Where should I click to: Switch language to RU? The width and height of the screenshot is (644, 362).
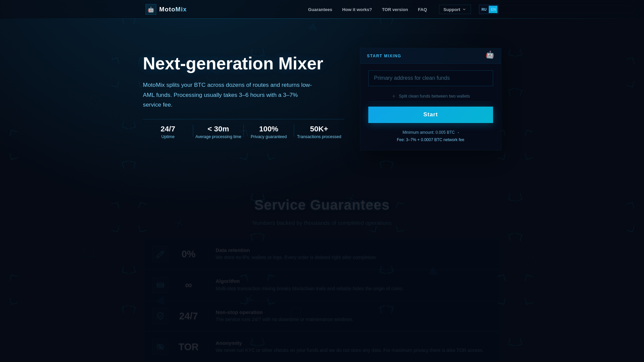pos(484,9)
